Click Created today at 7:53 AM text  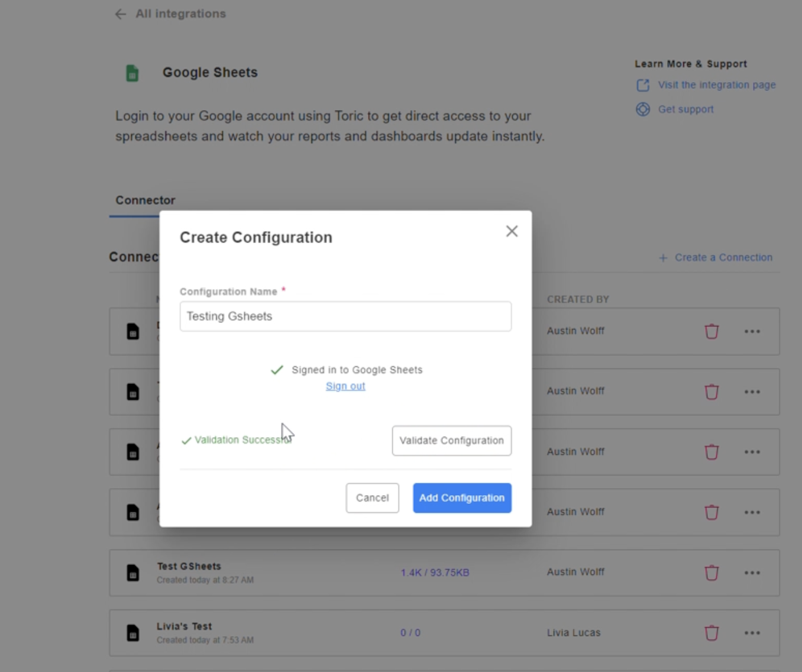click(205, 641)
